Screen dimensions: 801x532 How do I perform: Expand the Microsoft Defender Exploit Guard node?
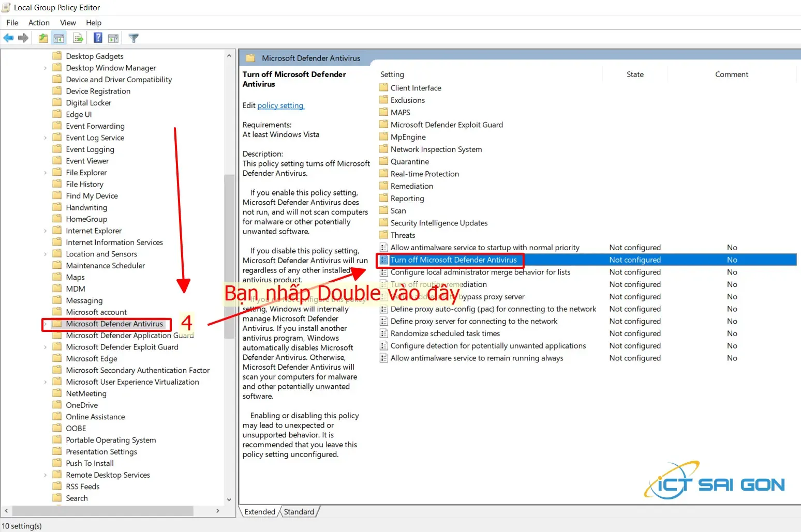point(46,347)
